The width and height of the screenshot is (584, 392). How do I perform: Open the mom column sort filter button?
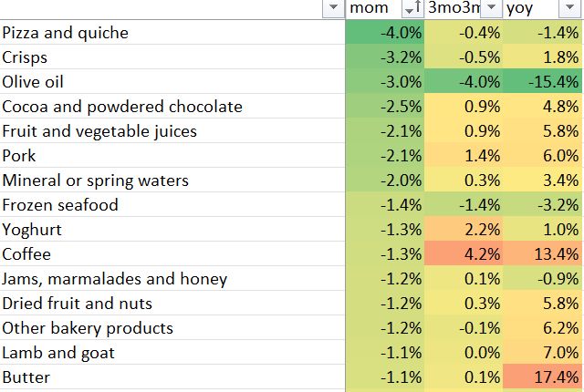click(412, 8)
